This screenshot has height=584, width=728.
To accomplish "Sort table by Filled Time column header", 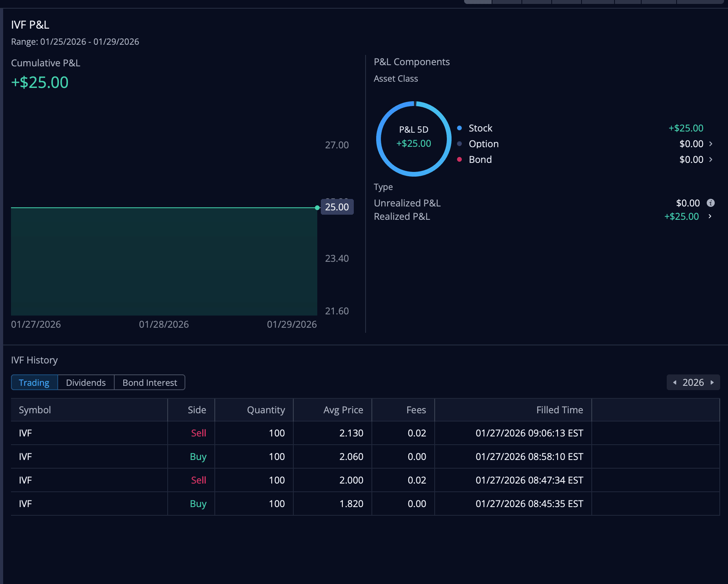I will (559, 410).
